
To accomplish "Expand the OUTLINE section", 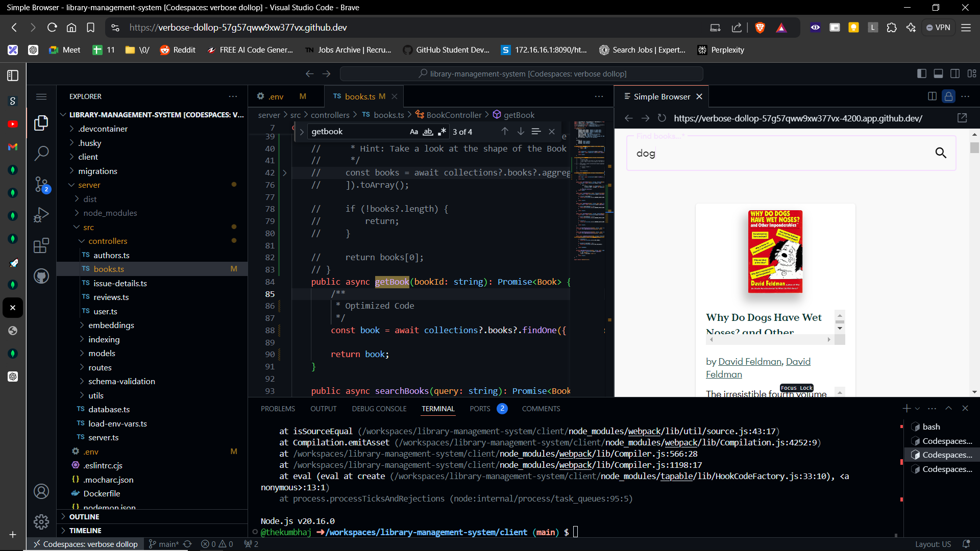I will tap(84, 517).
